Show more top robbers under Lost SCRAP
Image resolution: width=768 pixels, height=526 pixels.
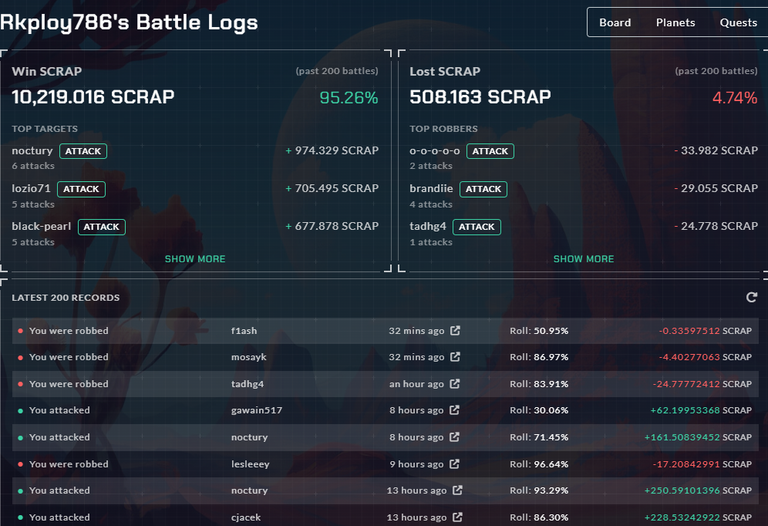pos(583,259)
